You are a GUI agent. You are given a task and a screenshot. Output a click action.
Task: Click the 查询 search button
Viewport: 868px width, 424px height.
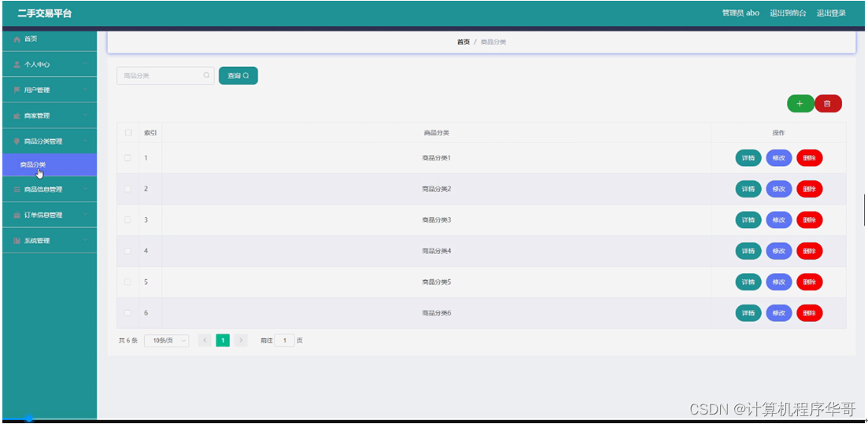click(238, 76)
